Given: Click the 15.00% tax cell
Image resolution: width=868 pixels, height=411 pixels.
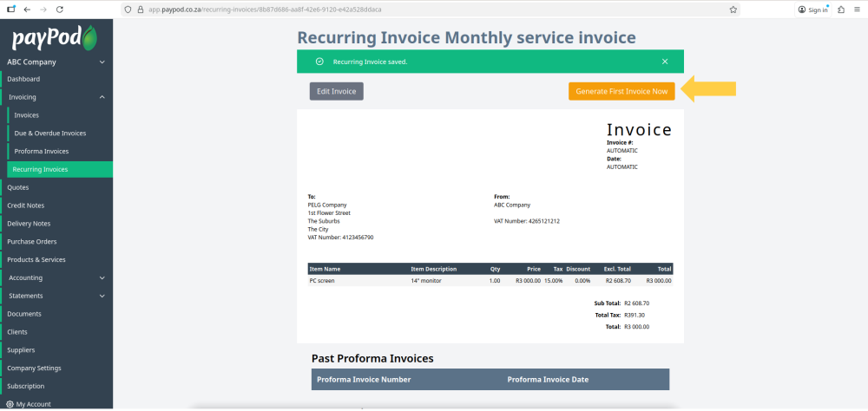Looking at the screenshot, I should (x=553, y=280).
